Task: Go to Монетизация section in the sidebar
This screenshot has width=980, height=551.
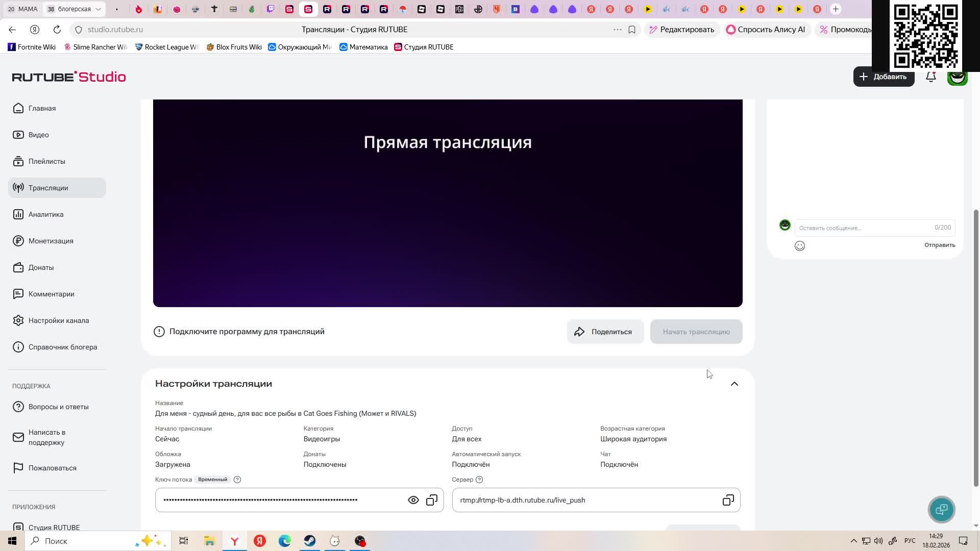Action: 51,241
